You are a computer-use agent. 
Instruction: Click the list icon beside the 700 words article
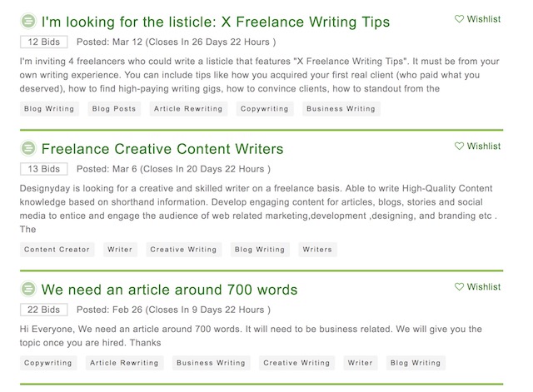click(x=28, y=289)
